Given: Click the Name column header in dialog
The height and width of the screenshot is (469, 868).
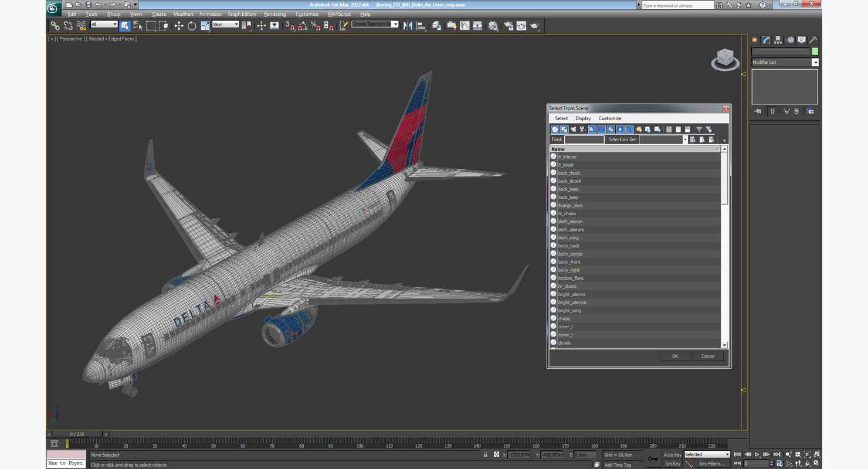Looking at the screenshot, I should [x=635, y=149].
